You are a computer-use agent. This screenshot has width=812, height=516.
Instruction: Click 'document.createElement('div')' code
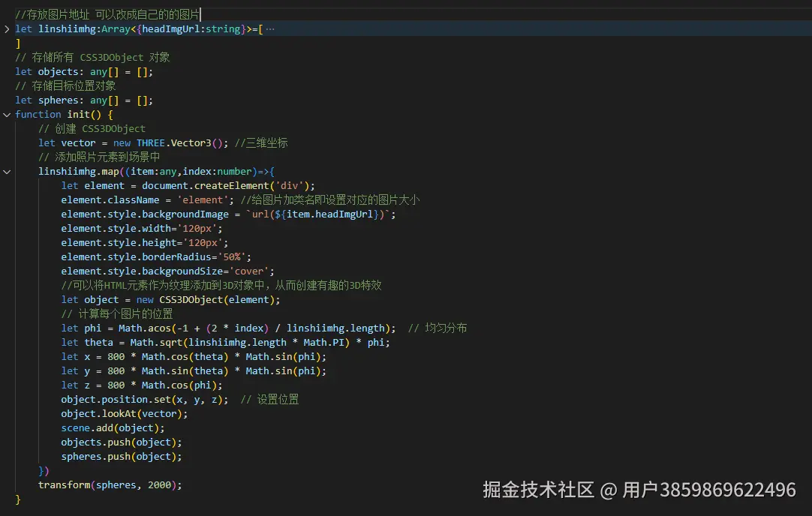[x=225, y=186]
